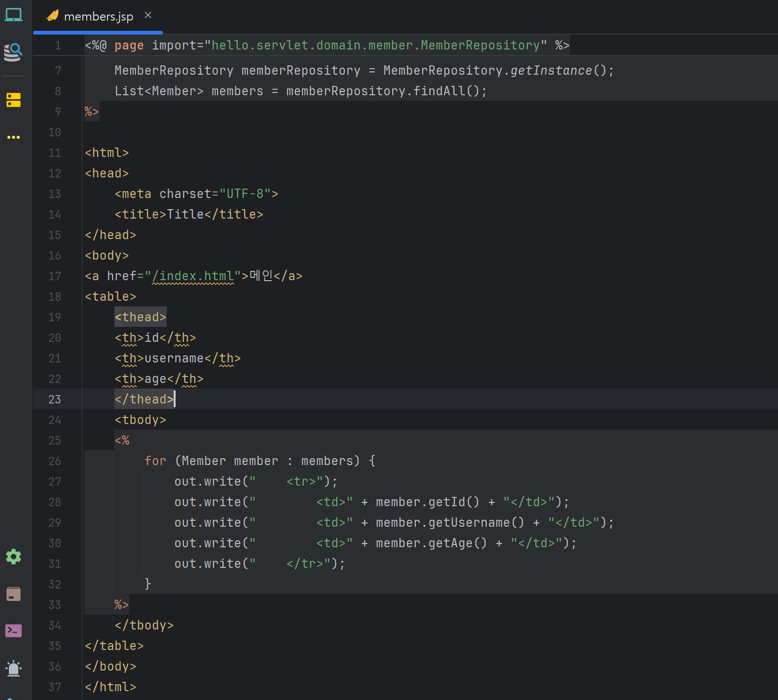
Task: Open the Terminal tool window icon
Action: 14,631
